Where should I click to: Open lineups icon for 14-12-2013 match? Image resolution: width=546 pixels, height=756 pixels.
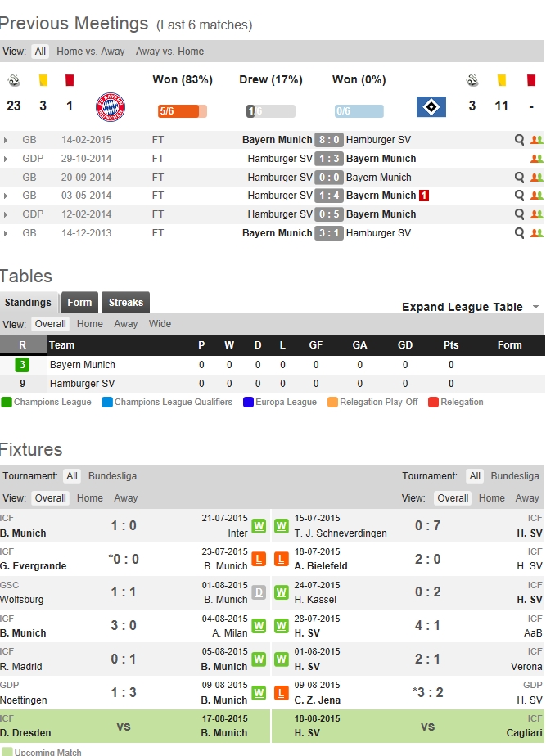point(536,233)
